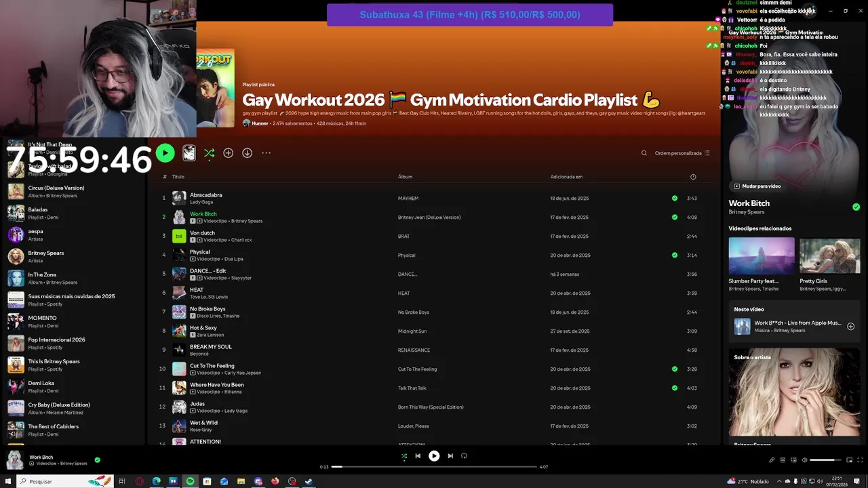Skip to next track

[450, 456]
